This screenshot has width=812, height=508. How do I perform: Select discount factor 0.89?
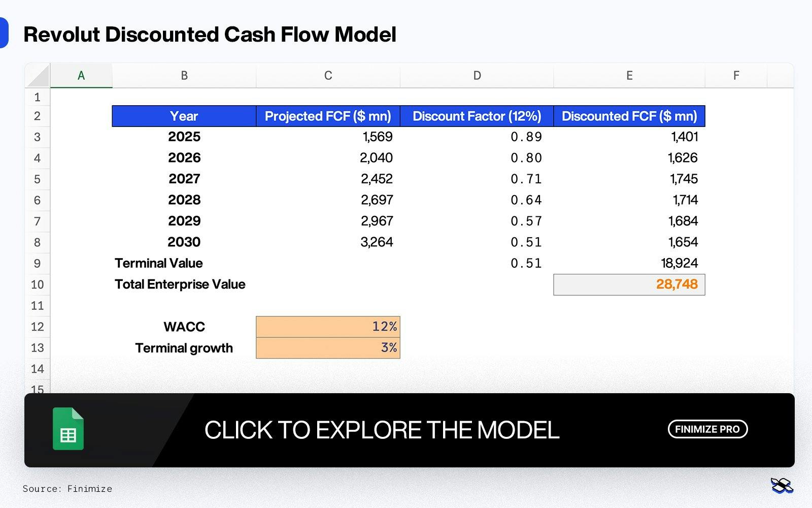477,137
